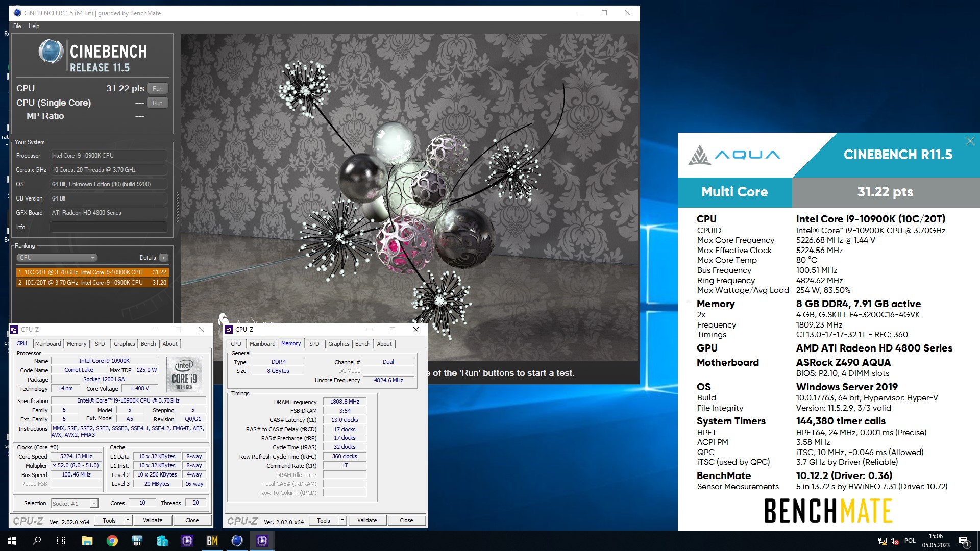Open Memory tab in left CPU-Z window
This screenshot has width=980, height=551.
pos(77,344)
